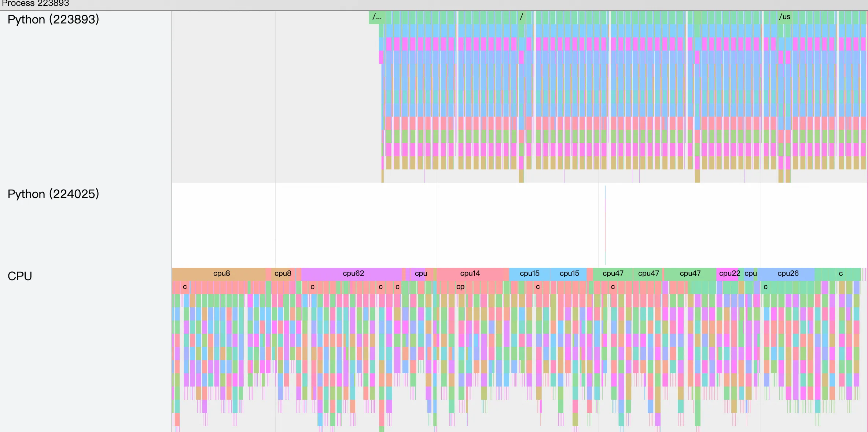Click the blue cpu26 slice
The height and width of the screenshot is (432, 868).
coord(787,274)
